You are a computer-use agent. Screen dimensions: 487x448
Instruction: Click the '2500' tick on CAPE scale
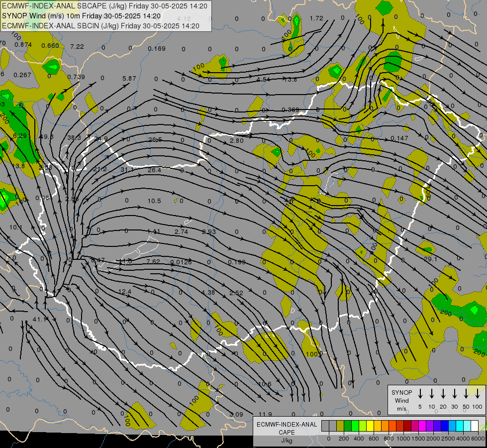[x=448, y=439]
